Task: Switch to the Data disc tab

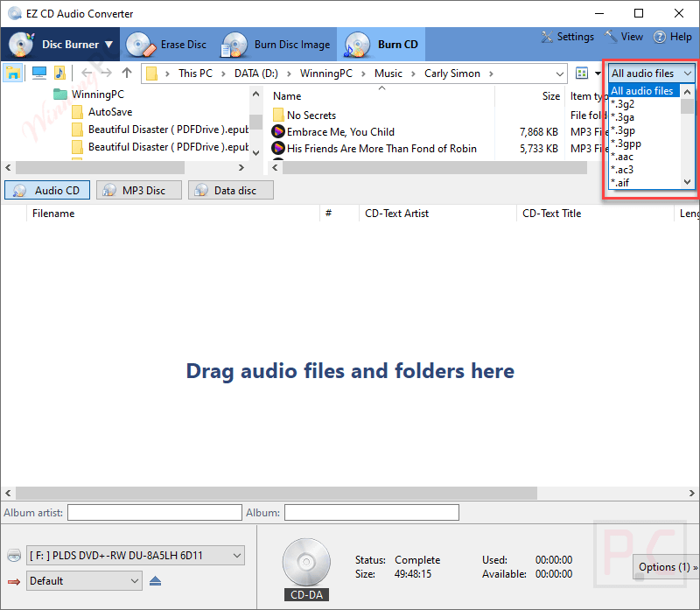Action: pos(230,190)
